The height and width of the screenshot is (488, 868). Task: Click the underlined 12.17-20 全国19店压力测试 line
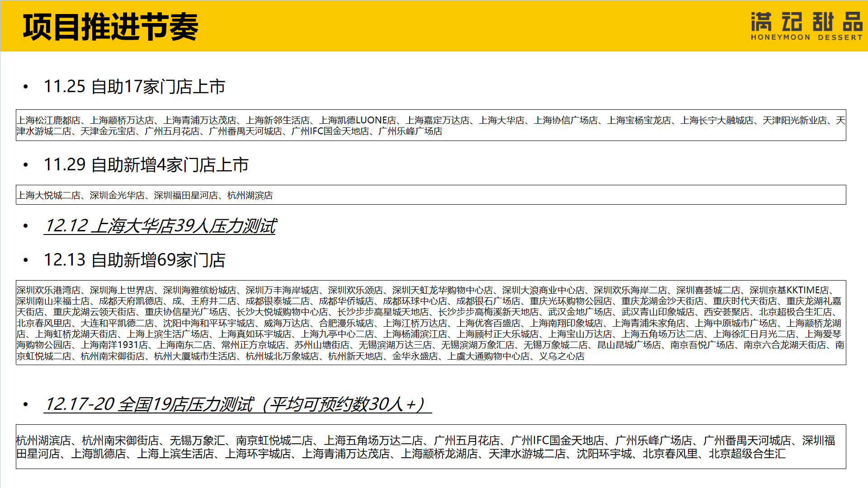pyautogui.click(x=237, y=404)
